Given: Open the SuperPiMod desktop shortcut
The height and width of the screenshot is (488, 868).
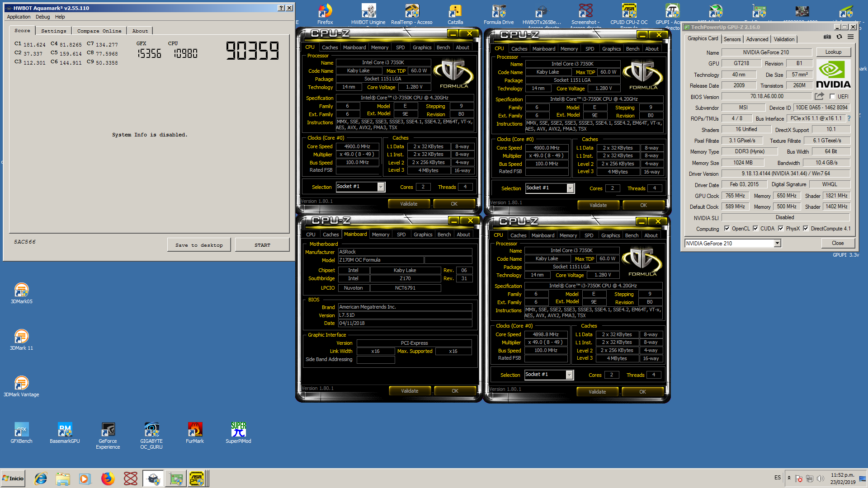Looking at the screenshot, I should click(238, 432).
